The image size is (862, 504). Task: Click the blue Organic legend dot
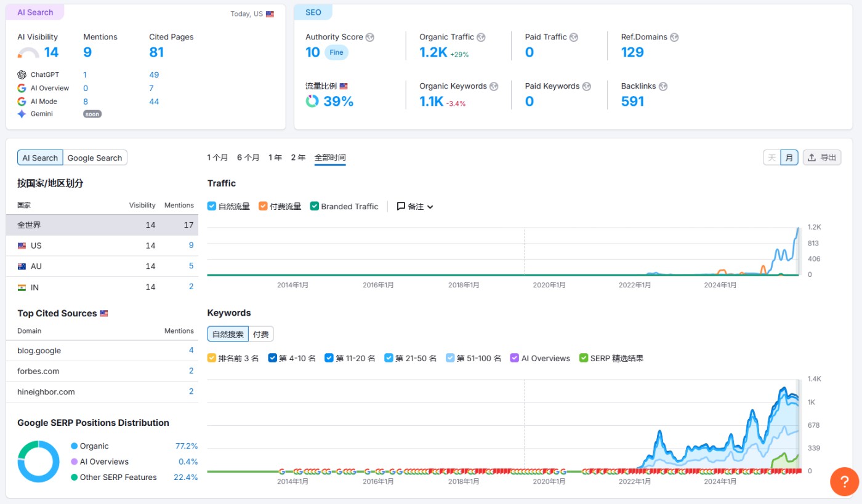75,446
